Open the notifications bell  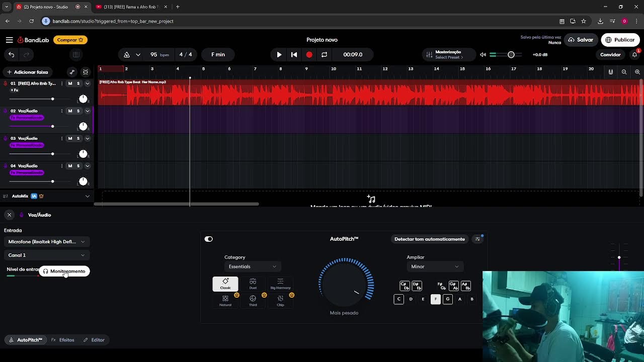click(635, 54)
